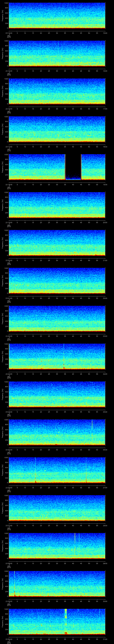Image resolution: width=114 pixels, height=644 pixels.
Task: Click the 23:23:00 start time label
Action: pyautogui.click(x=9, y=374)
